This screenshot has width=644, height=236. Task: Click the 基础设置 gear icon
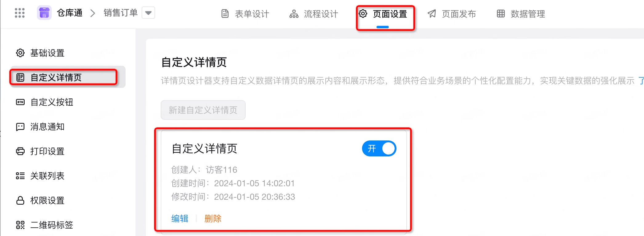[x=20, y=53]
